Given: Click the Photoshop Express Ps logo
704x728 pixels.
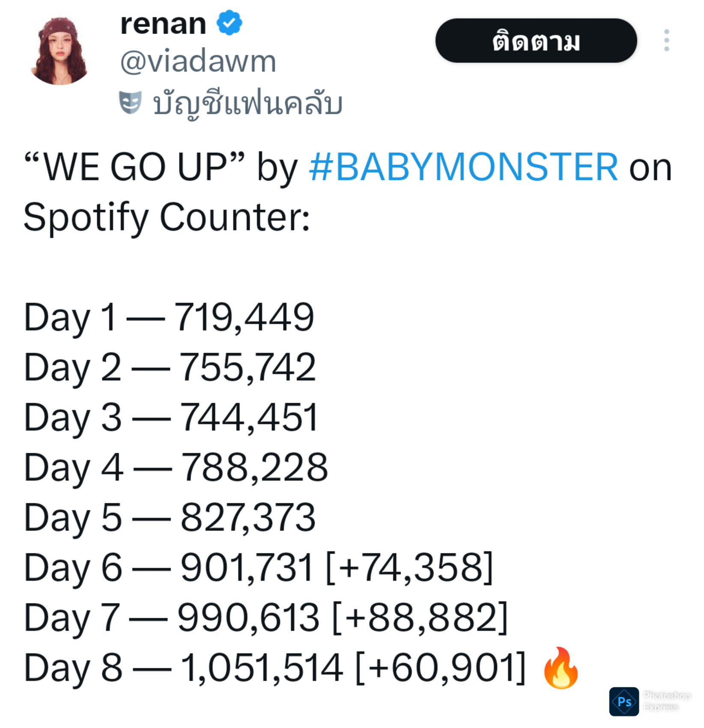Looking at the screenshot, I should click(x=624, y=701).
